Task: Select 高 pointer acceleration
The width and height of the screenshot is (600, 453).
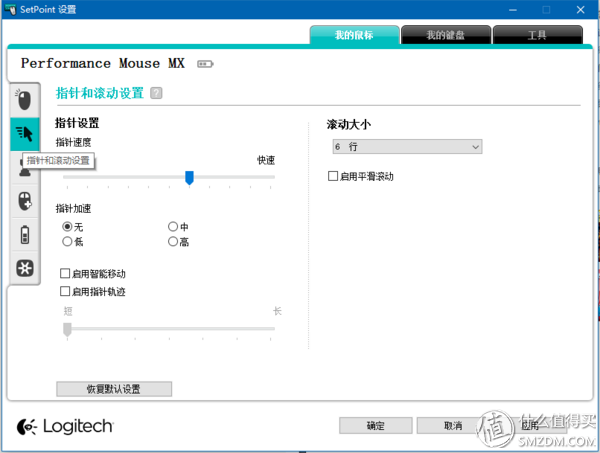Action: point(173,241)
